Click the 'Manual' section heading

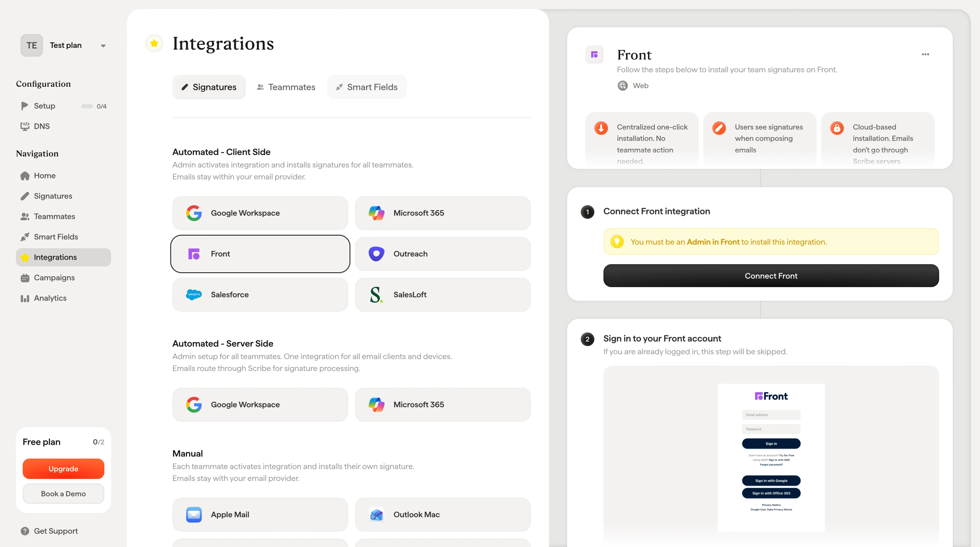point(187,453)
